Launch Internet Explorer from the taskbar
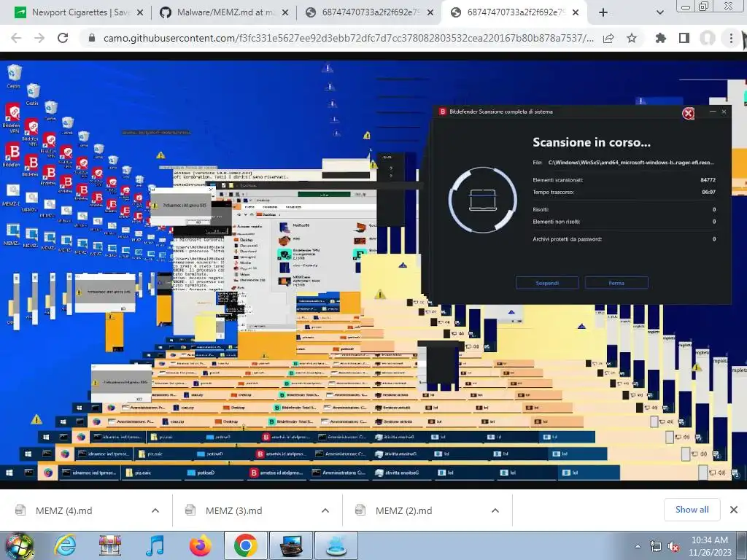Image resolution: width=747 pixels, height=560 pixels. [x=65, y=545]
